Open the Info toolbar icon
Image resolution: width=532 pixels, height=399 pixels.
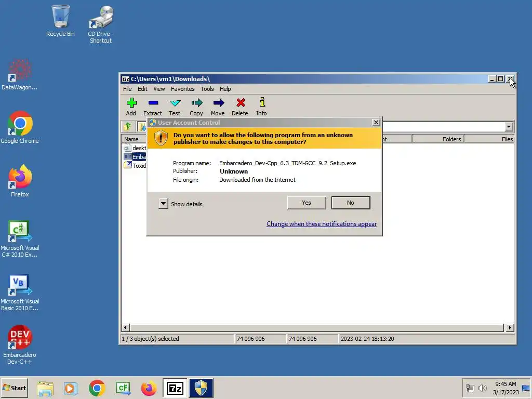(x=262, y=107)
